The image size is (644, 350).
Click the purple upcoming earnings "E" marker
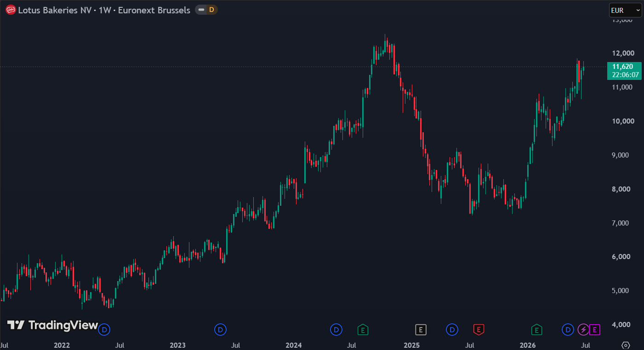595,329
